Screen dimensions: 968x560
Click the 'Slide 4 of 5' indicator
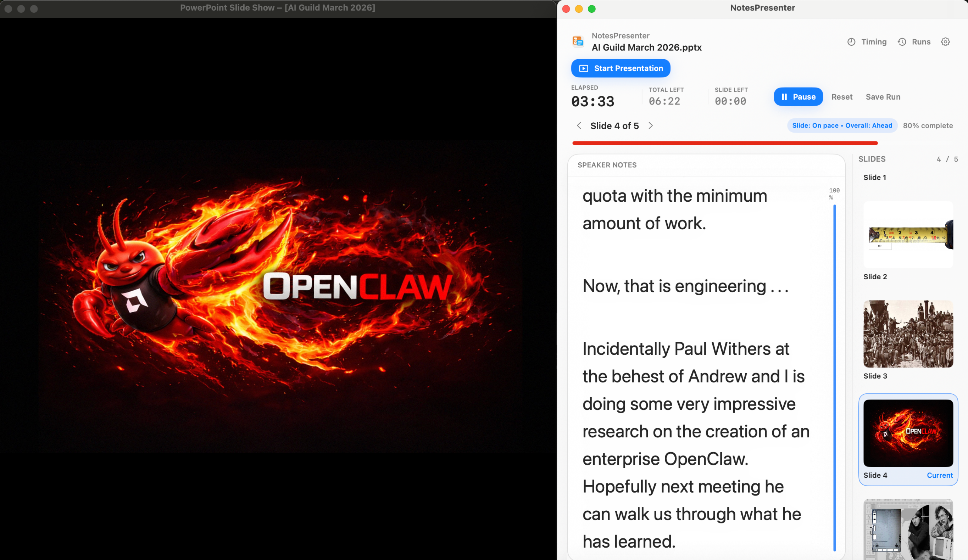pos(614,125)
